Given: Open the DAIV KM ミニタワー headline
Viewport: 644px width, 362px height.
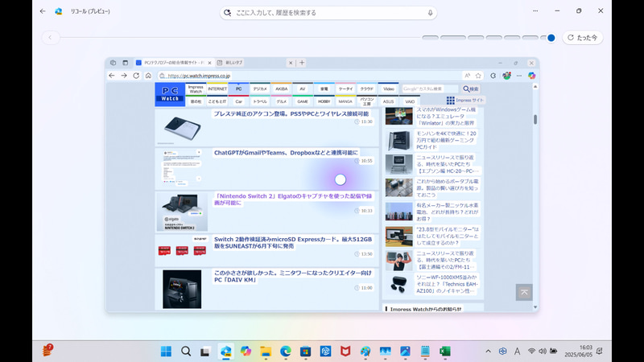Looking at the screenshot, I should coord(293,276).
